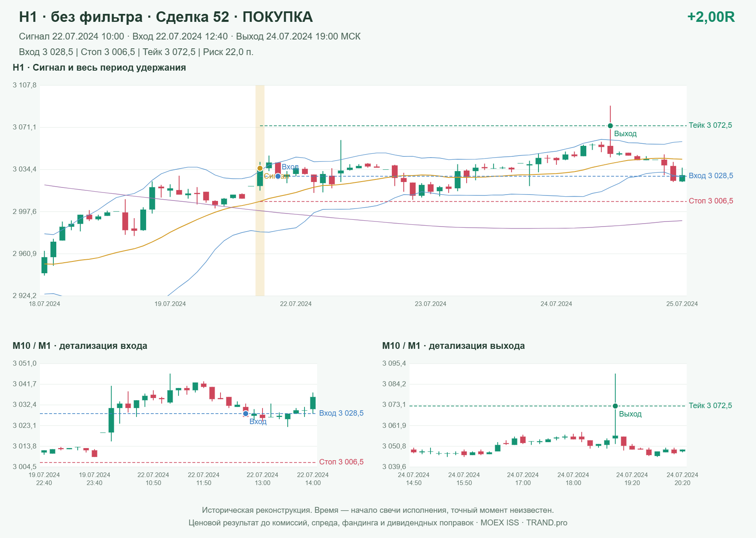756x538 pixels.
Task: Click the 3 071,1 price axis label
Action: point(24,127)
